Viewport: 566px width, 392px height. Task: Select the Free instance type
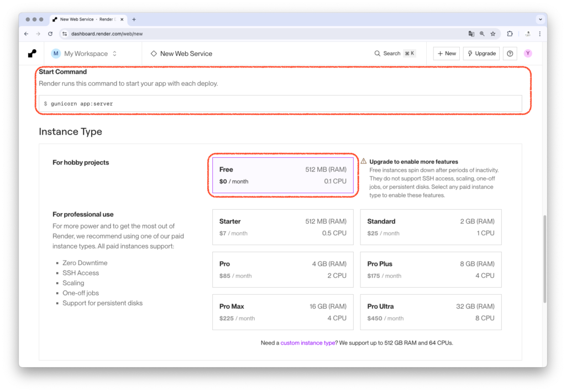[x=283, y=175]
